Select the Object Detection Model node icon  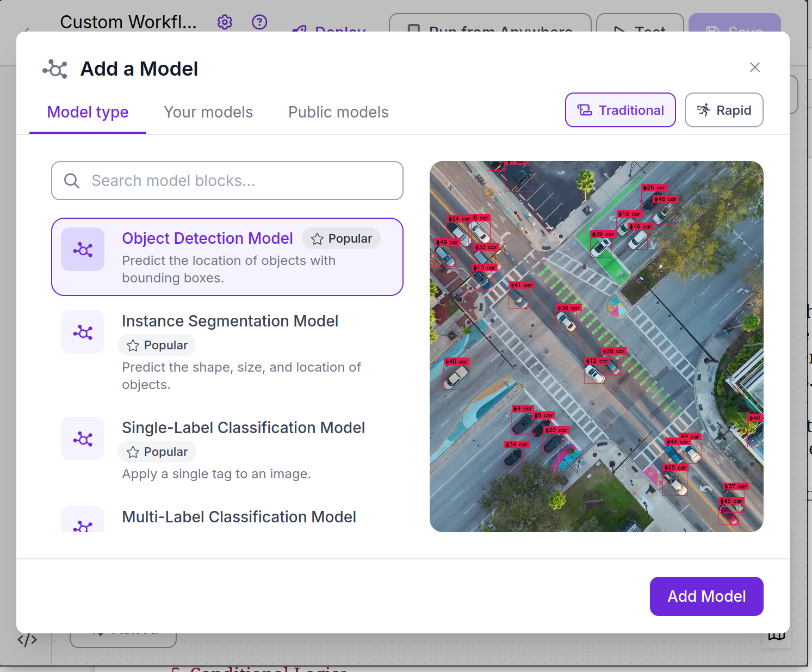click(83, 249)
